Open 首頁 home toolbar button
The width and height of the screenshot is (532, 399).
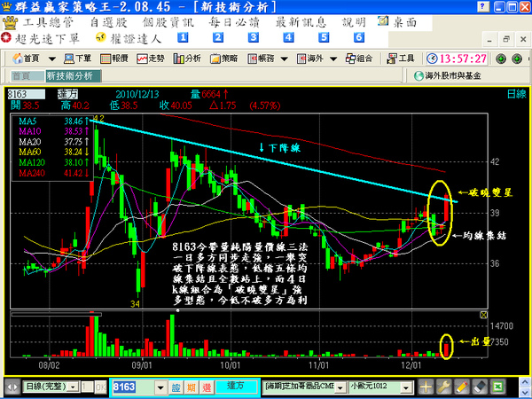click(26, 59)
